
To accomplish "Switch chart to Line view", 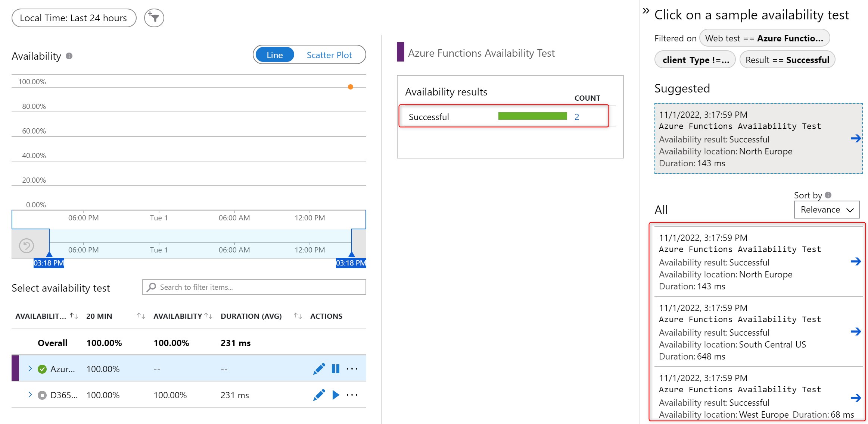I will pos(275,55).
